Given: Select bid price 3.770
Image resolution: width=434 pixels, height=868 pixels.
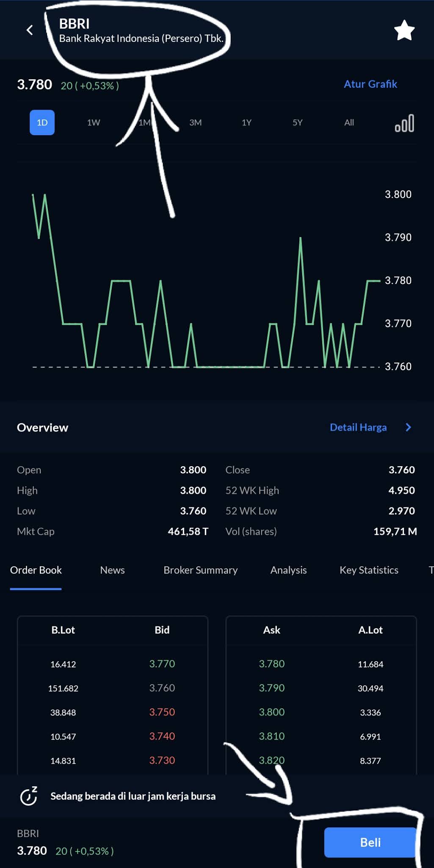Looking at the screenshot, I should (162, 664).
